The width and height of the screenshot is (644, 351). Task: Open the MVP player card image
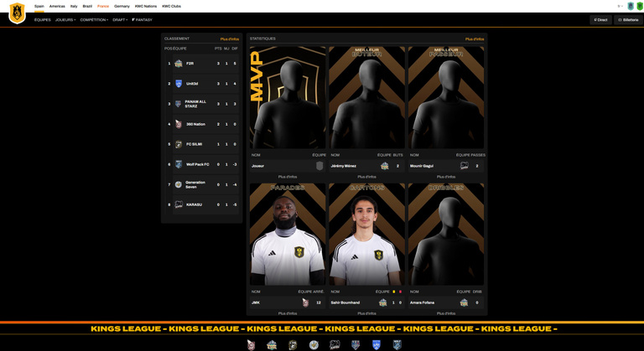pos(288,97)
